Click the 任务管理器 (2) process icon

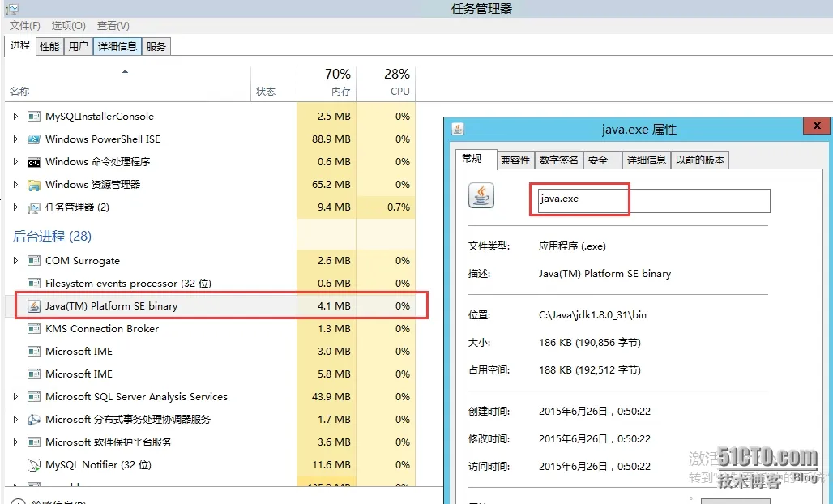(34, 207)
